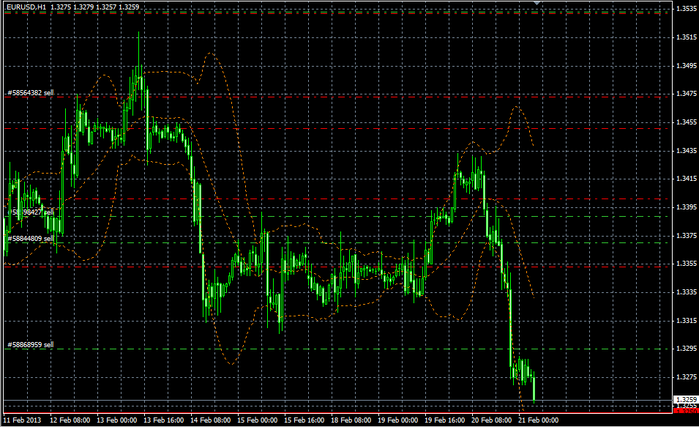
Task: Select the #58844809 sell order label
Action: coord(30,239)
